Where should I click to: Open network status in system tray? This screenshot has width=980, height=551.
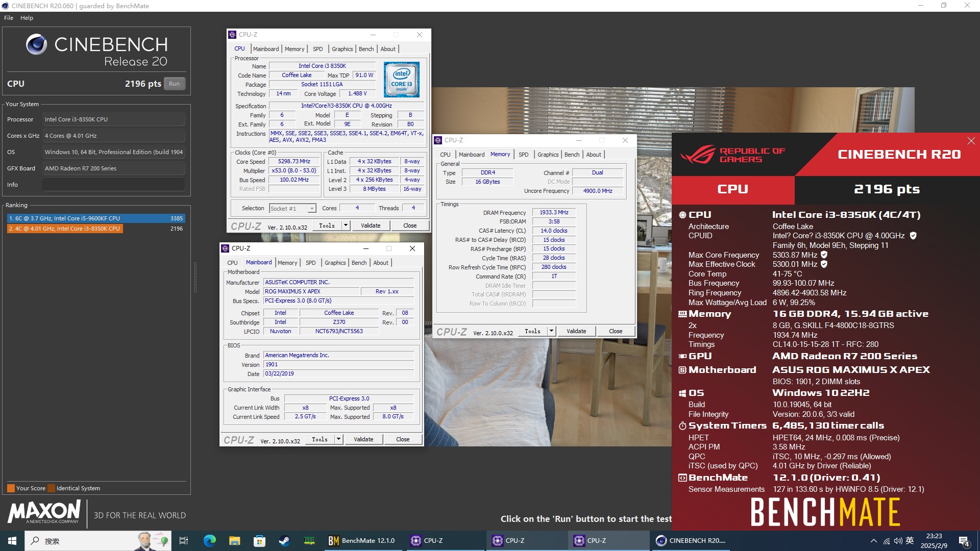887,541
